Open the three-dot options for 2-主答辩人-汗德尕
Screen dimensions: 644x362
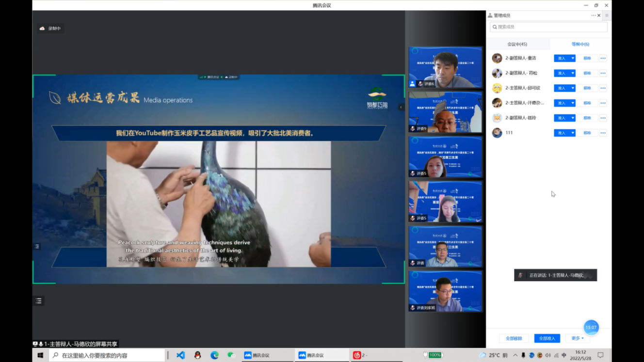[603, 103]
